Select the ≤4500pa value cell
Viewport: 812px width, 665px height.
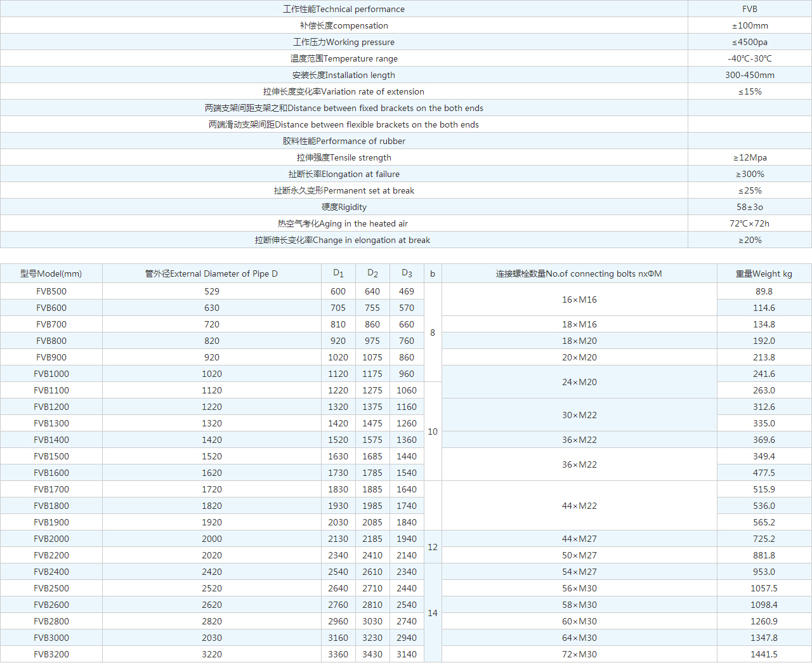[749, 42]
